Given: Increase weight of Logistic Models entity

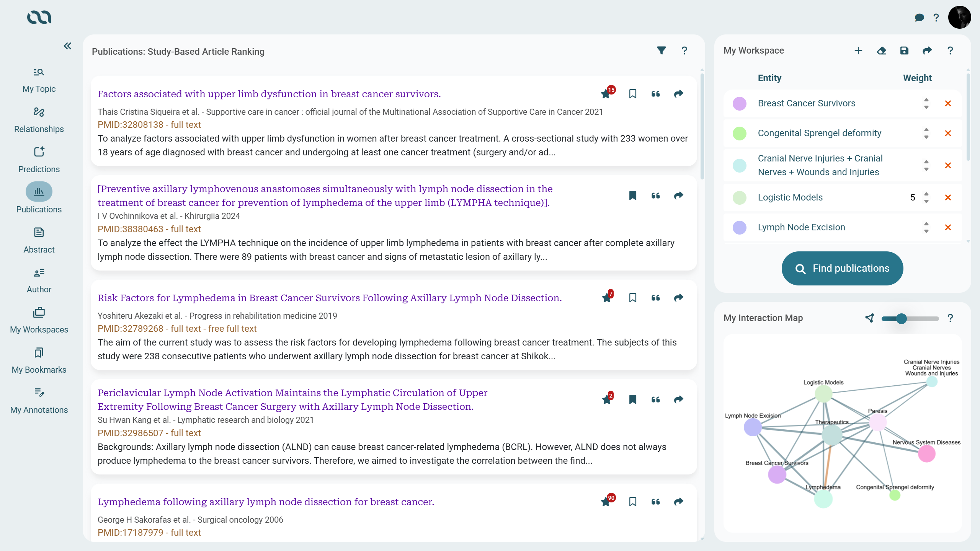Looking at the screenshot, I should click(926, 194).
